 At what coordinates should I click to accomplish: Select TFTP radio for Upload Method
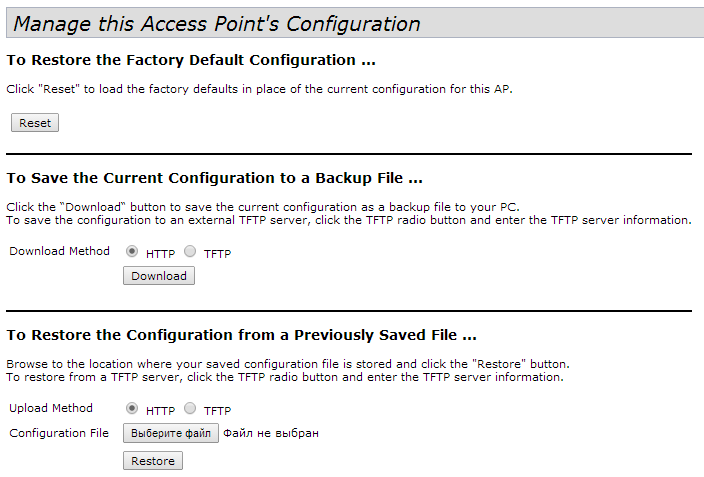(x=190, y=409)
